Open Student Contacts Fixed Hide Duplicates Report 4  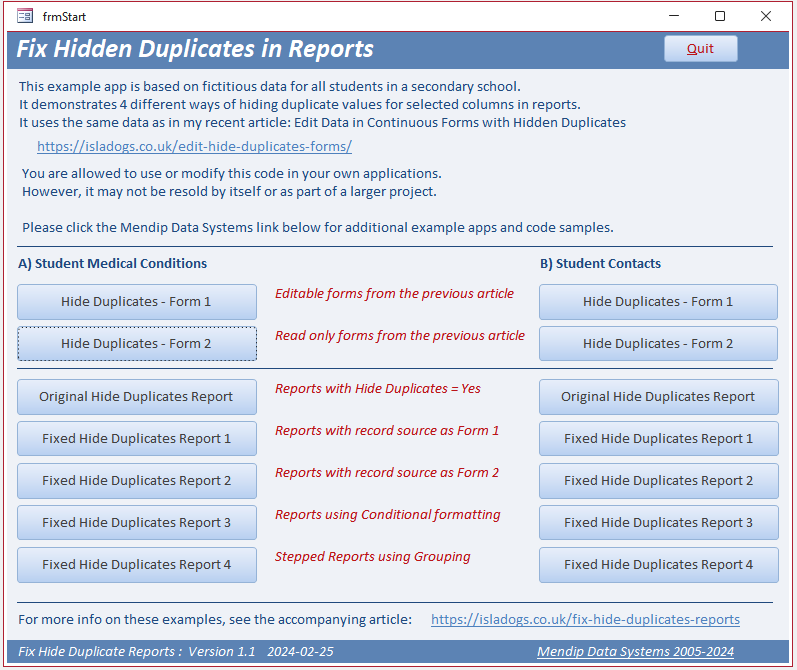click(x=658, y=565)
